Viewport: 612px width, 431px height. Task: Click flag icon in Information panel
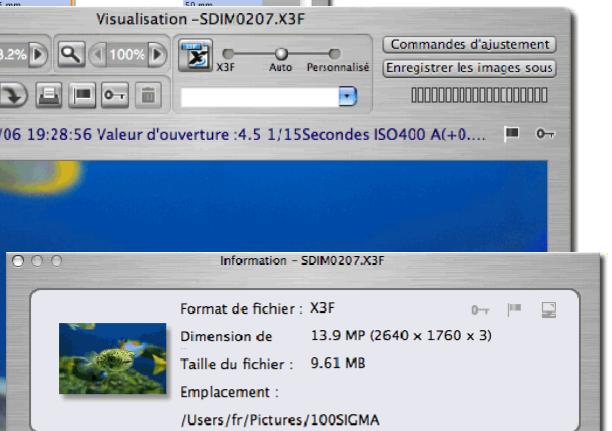[x=514, y=310]
